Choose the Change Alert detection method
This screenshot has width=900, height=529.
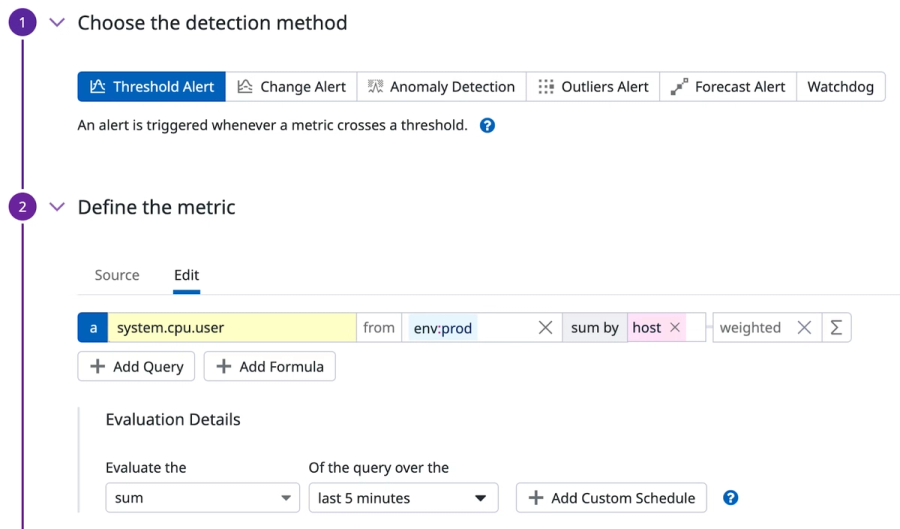(292, 87)
